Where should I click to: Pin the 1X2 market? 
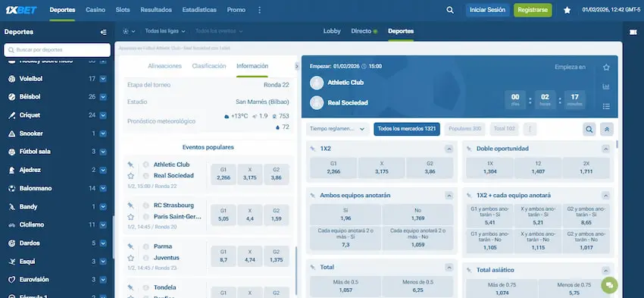tap(314, 149)
